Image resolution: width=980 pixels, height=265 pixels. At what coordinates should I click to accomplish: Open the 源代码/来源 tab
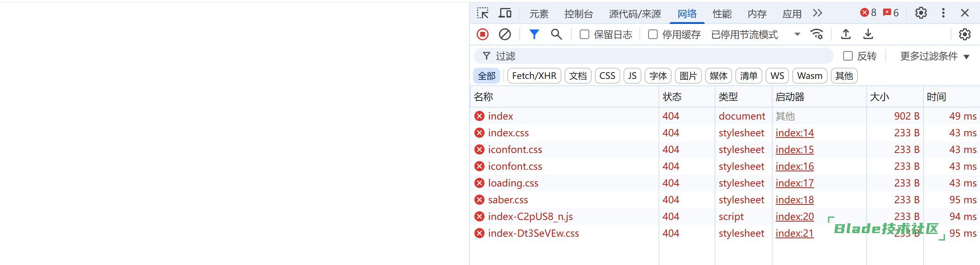coord(635,14)
